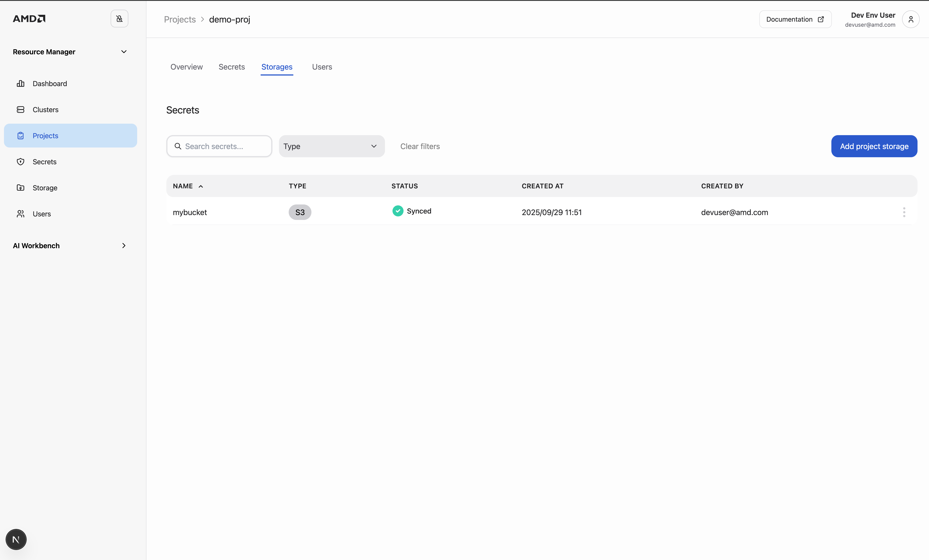Select the Dashboard icon in sidebar
This screenshot has height=560, width=929.
(x=21, y=83)
